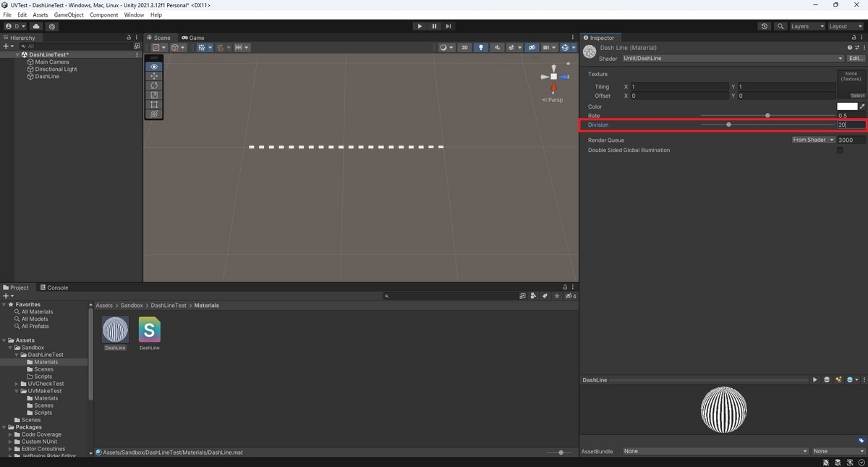Toggle 2D mode in the Scene view

(464, 47)
